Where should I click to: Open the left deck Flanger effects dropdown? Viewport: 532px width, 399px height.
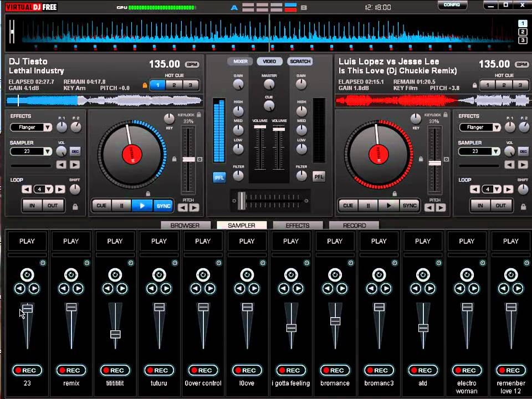[48, 127]
